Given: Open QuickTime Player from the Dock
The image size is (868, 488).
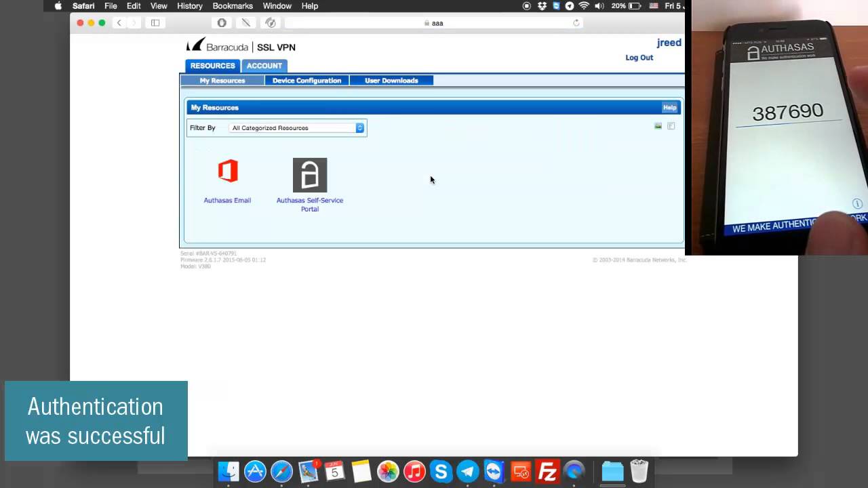Looking at the screenshot, I should tap(574, 471).
